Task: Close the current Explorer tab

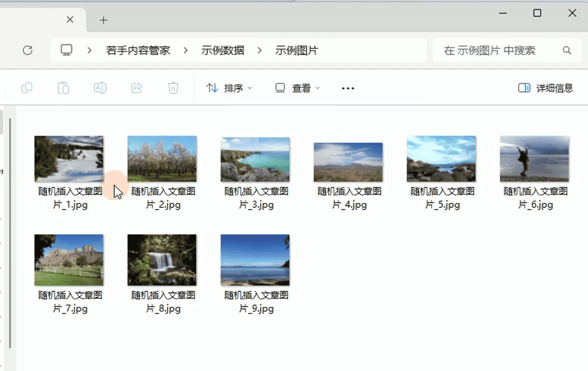Action: click(x=70, y=20)
